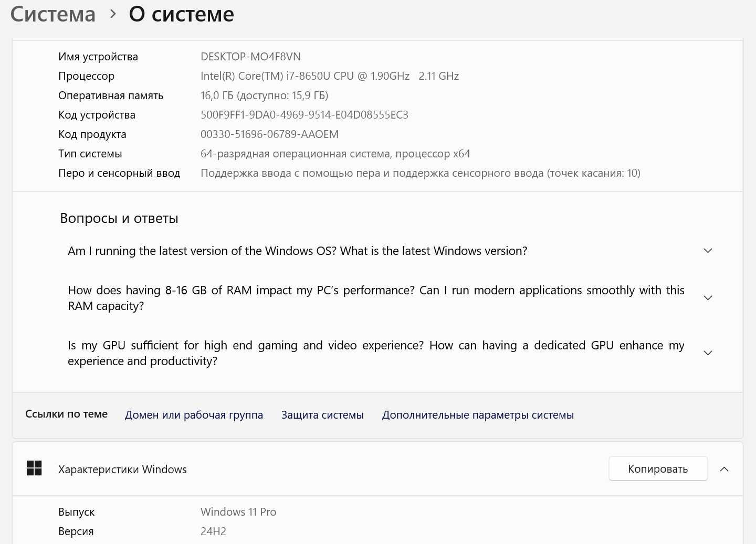Select device name DESKTOP-MO4F8VN
The image size is (756, 544).
250,57
